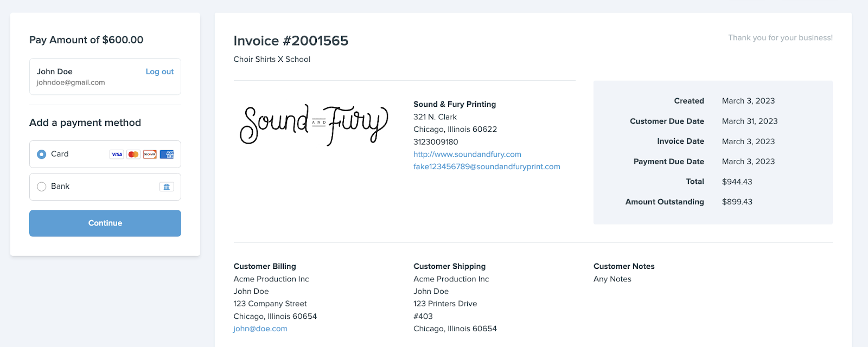The image size is (868, 347).
Task: Click the bank building icon
Action: (167, 187)
